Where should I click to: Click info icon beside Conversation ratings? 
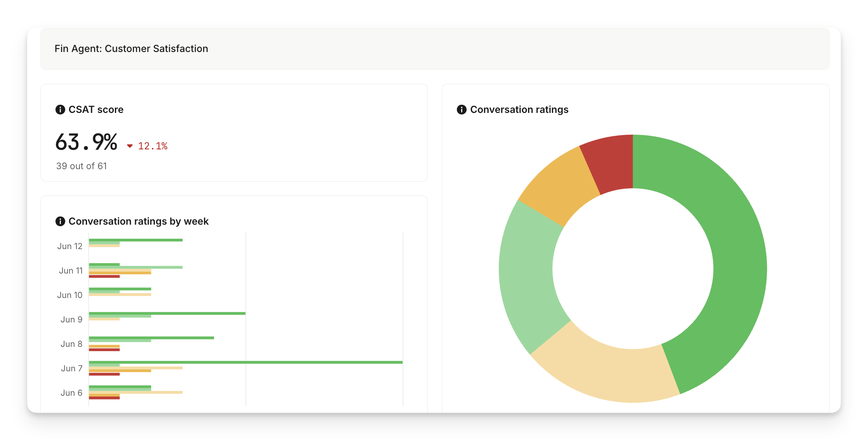point(462,109)
